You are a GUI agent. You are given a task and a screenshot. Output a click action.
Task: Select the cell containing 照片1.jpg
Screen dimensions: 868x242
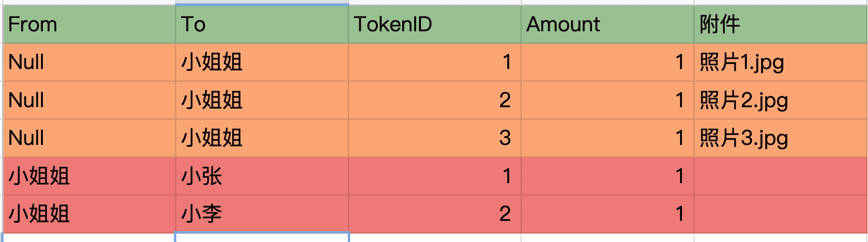780,63
